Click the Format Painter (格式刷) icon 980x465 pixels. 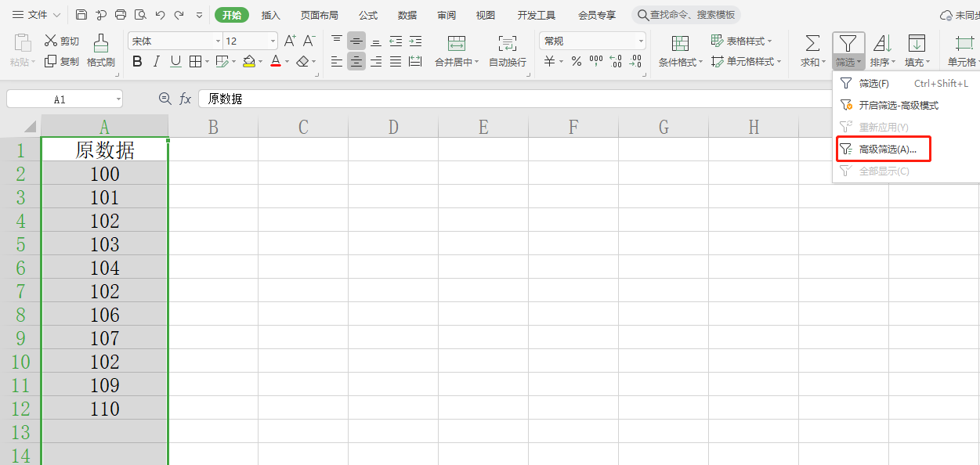pos(100,44)
